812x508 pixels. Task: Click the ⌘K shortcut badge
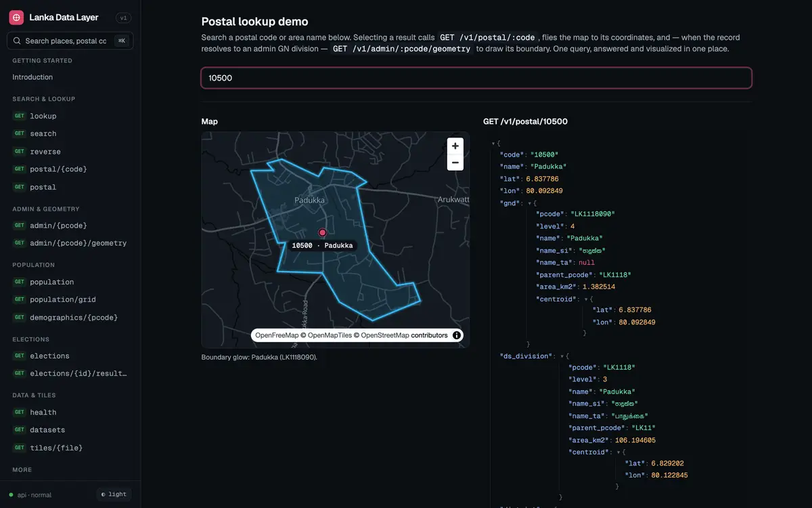point(122,41)
